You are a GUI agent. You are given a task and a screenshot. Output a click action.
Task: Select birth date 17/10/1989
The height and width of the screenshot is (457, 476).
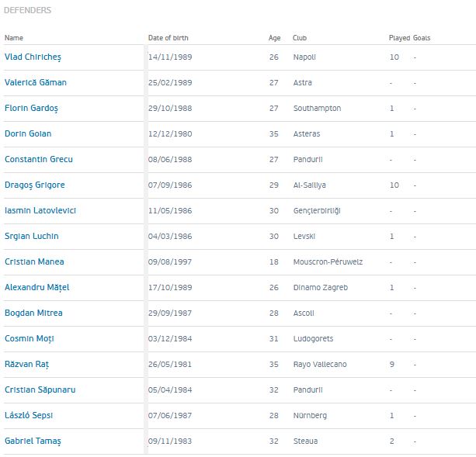[170, 288]
